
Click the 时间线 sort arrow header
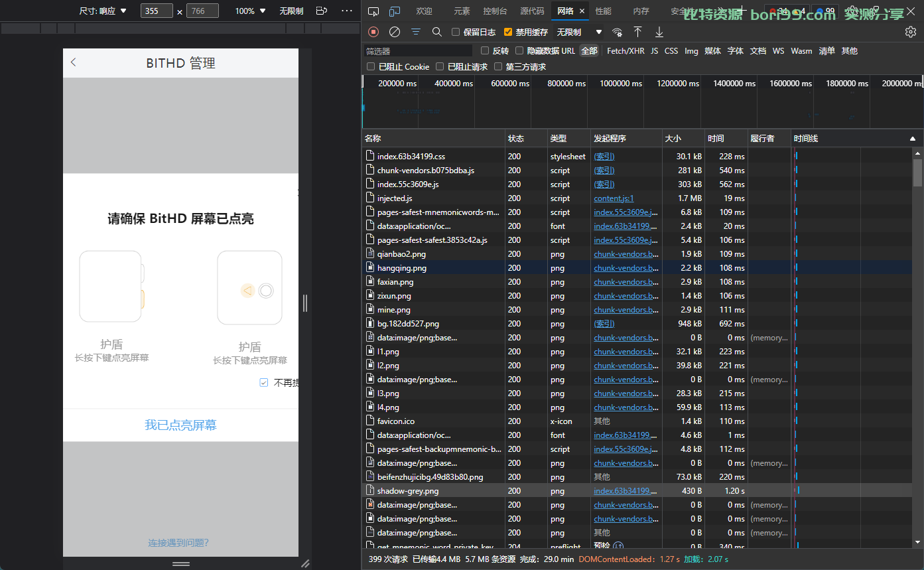(913, 139)
